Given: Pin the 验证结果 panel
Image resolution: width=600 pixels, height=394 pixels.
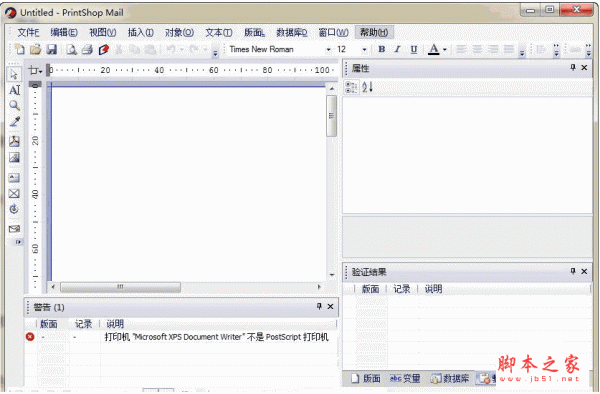Looking at the screenshot, I should pyautogui.click(x=573, y=271).
